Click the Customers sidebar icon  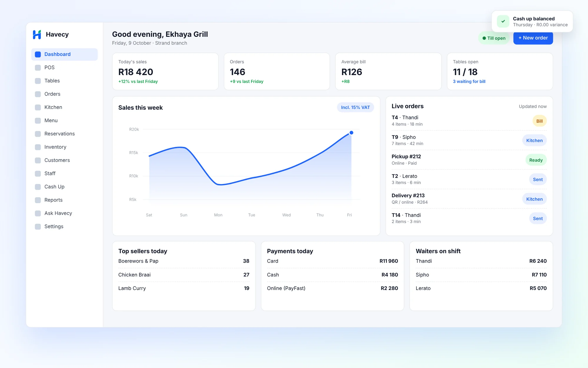38,160
